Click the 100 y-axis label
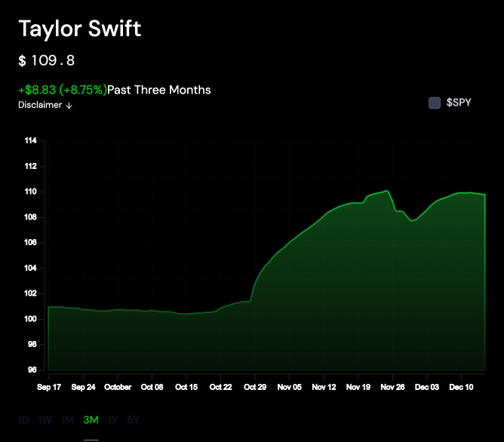504x442 pixels. (31, 319)
